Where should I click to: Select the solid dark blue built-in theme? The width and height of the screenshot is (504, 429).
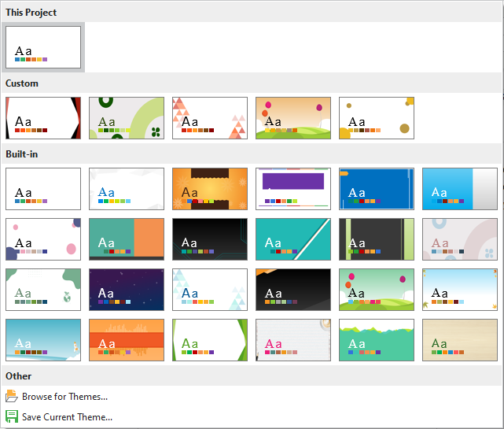377,189
